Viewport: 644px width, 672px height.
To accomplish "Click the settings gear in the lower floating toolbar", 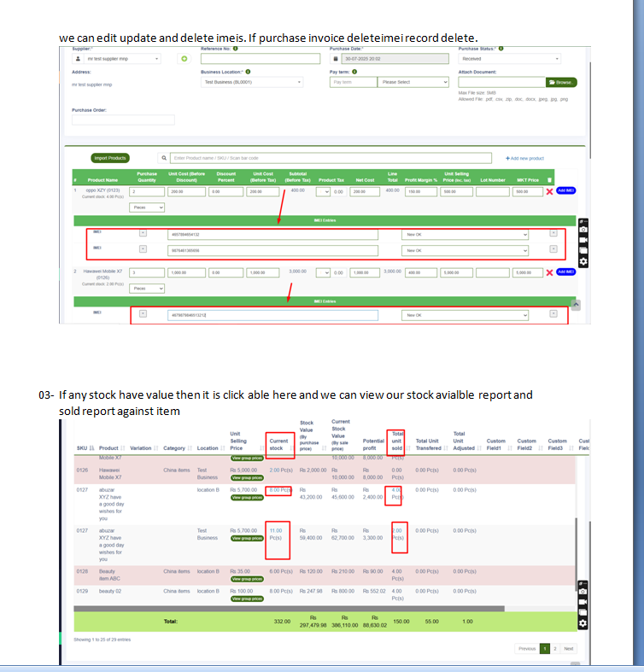I will click(x=583, y=623).
